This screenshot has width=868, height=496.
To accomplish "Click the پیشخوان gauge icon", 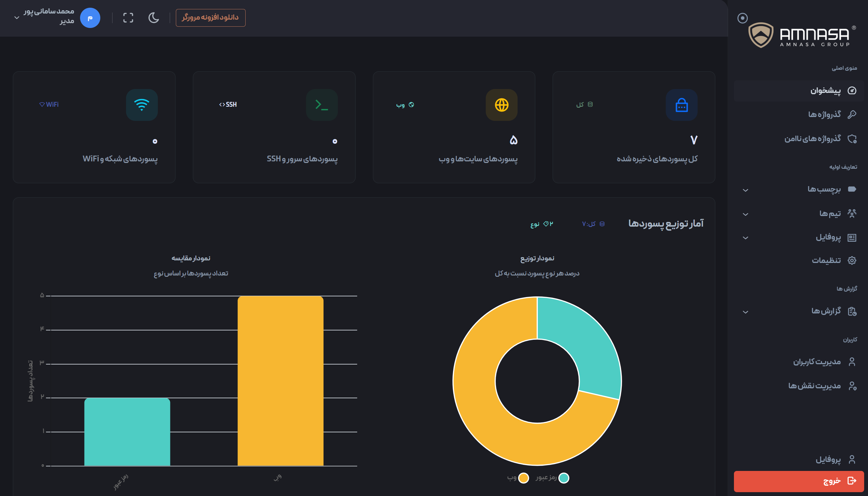I will [x=852, y=91].
